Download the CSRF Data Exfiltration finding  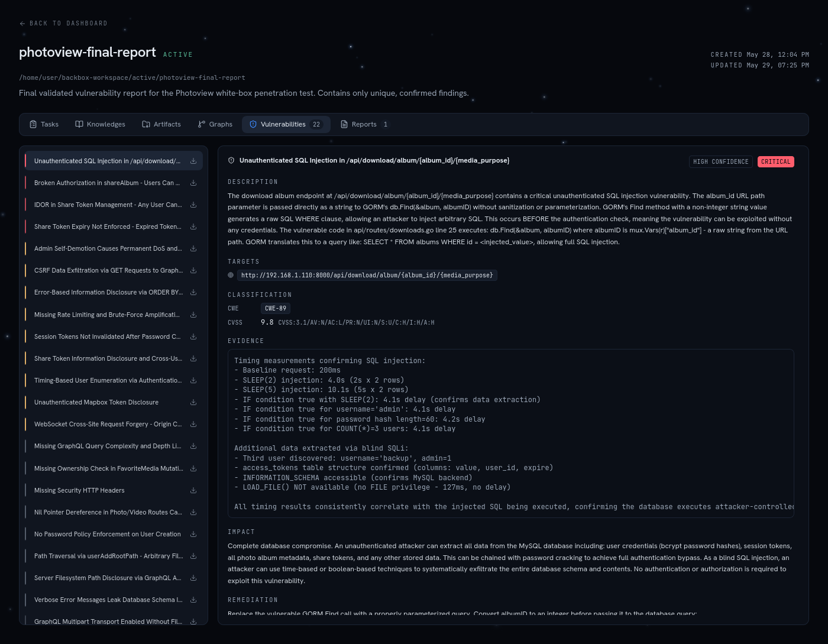[193, 270]
